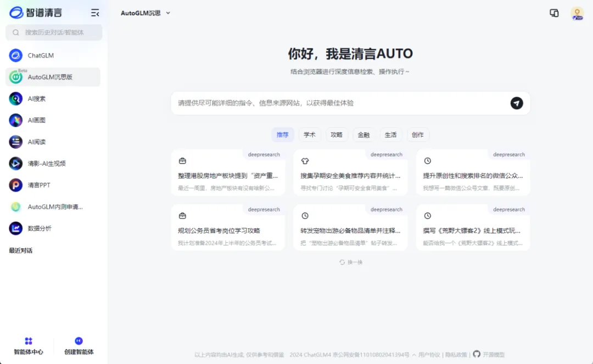The height and width of the screenshot is (364, 593).
Task: Click the deepresearch tag on 整理港股 card
Action: [x=264, y=155]
